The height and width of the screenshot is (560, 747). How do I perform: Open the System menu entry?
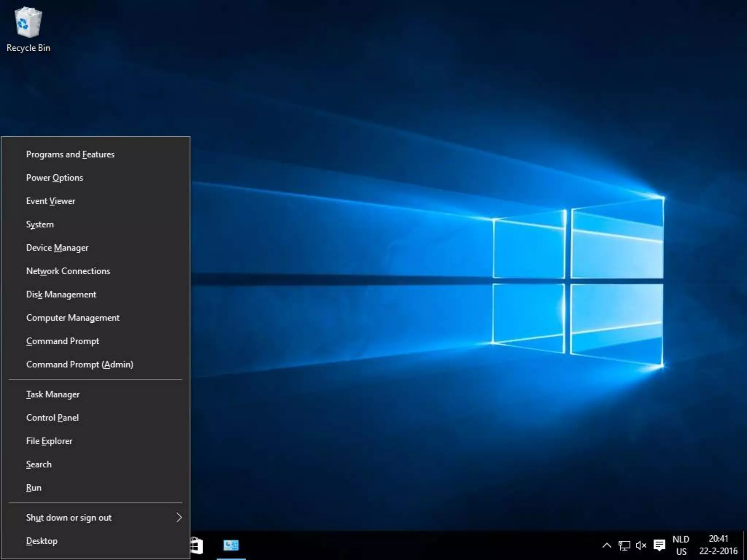point(96,224)
